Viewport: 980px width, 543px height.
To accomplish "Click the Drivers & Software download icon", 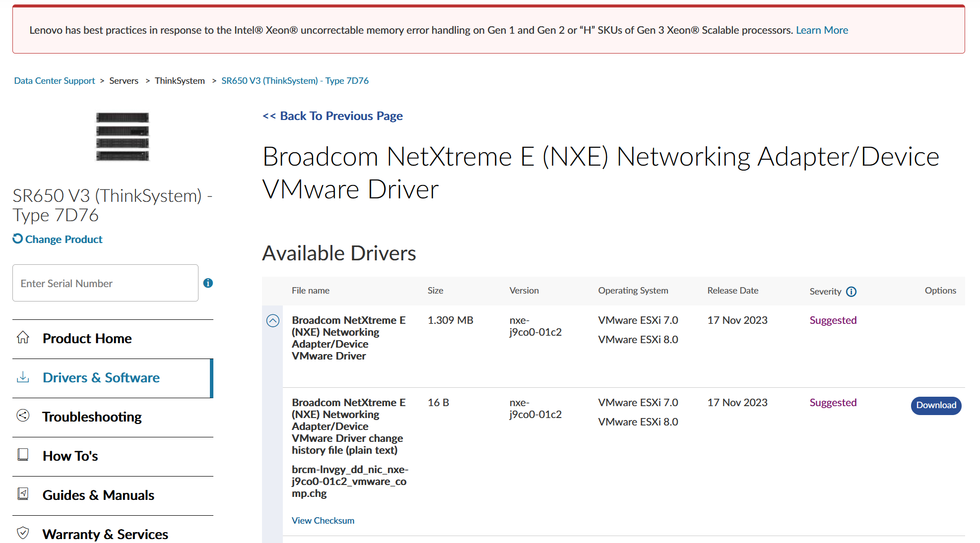I will pyautogui.click(x=23, y=377).
